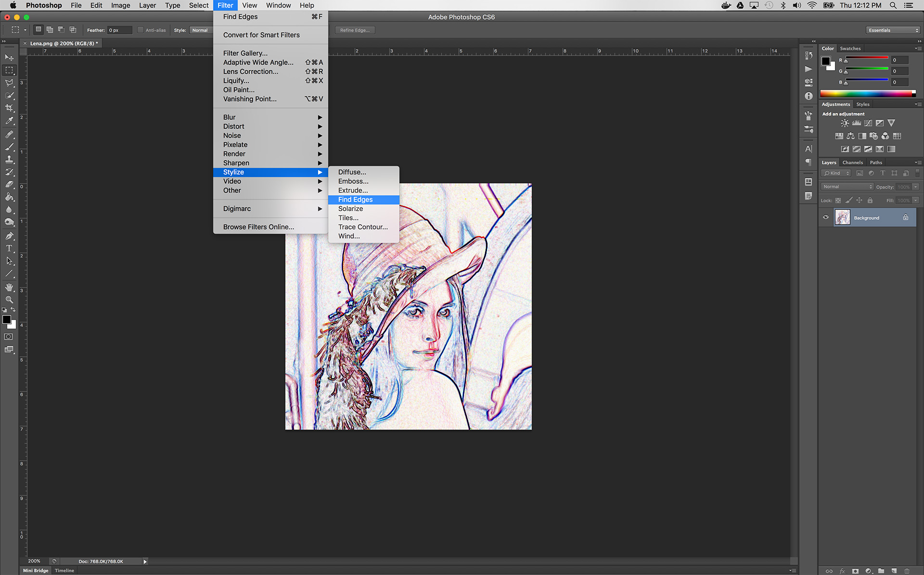Add a Hue/Saturation adjustment
This screenshot has height=575, width=924.
tap(839, 136)
